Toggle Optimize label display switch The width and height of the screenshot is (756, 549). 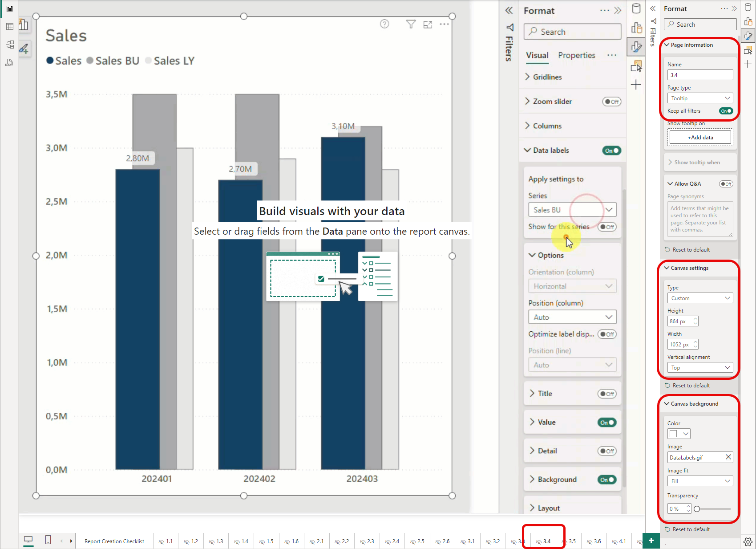pyautogui.click(x=607, y=334)
